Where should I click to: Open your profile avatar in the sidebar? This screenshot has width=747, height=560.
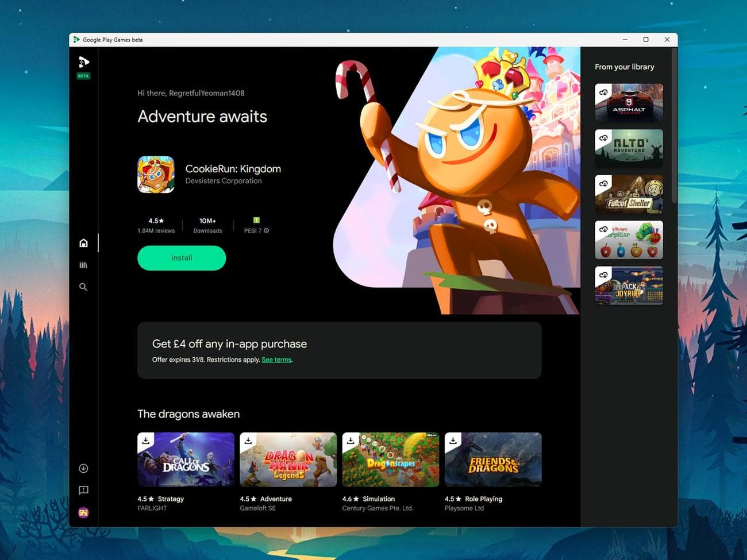tap(83, 512)
